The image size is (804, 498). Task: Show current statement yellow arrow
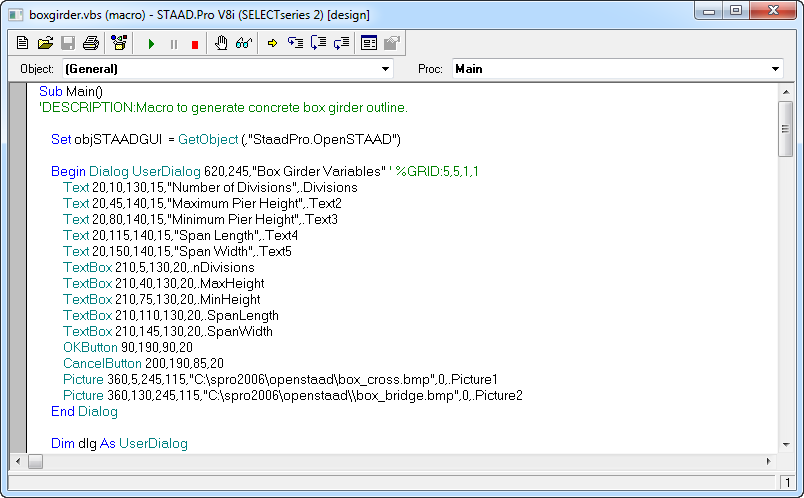272,43
